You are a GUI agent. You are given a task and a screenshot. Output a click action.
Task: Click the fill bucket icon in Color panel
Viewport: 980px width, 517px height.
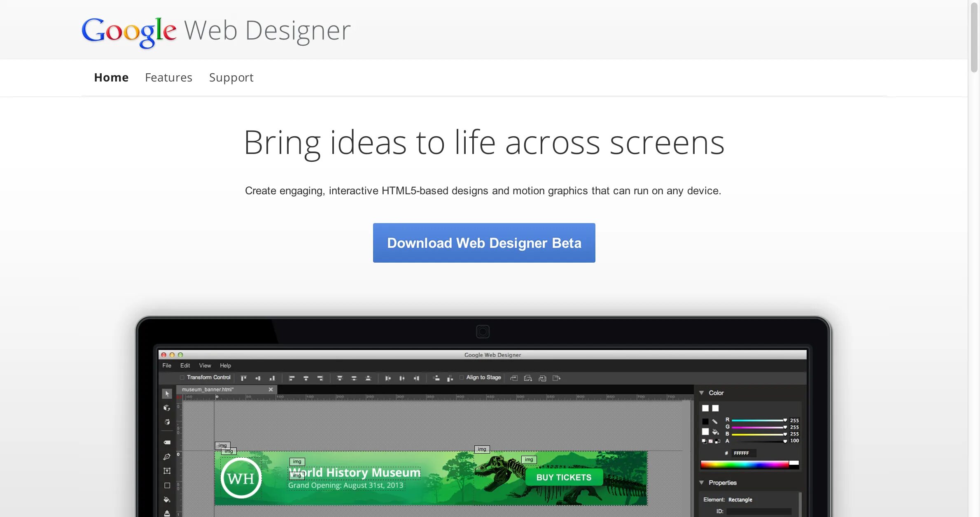(716, 432)
